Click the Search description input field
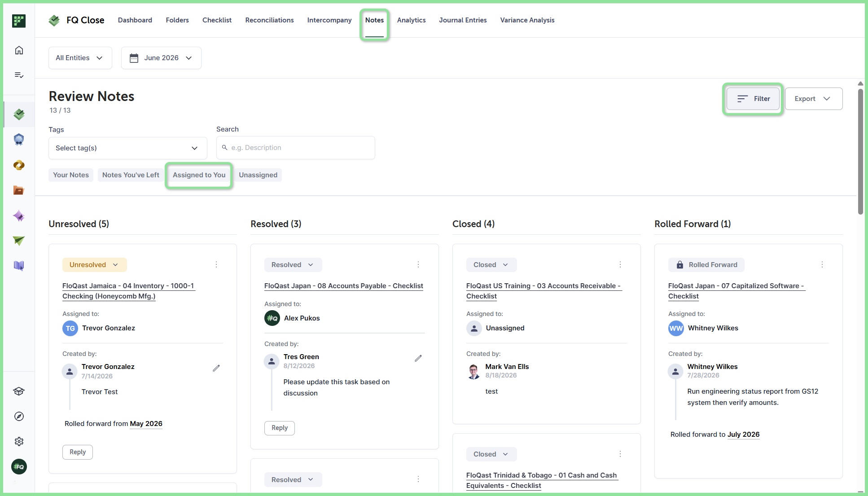The height and width of the screenshot is (496, 868). click(x=296, y=148)
